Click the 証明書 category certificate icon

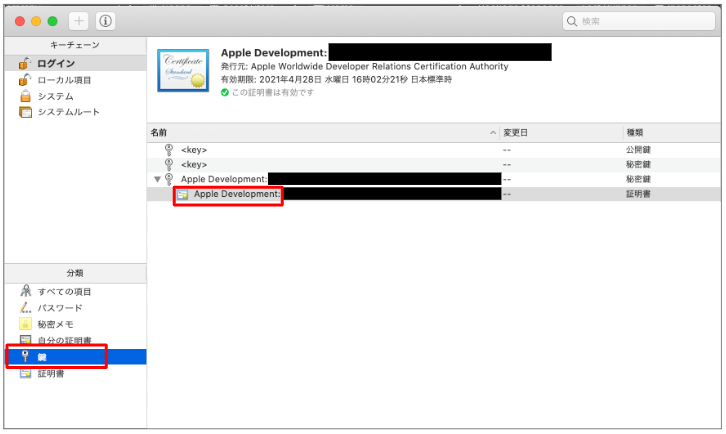25,373
